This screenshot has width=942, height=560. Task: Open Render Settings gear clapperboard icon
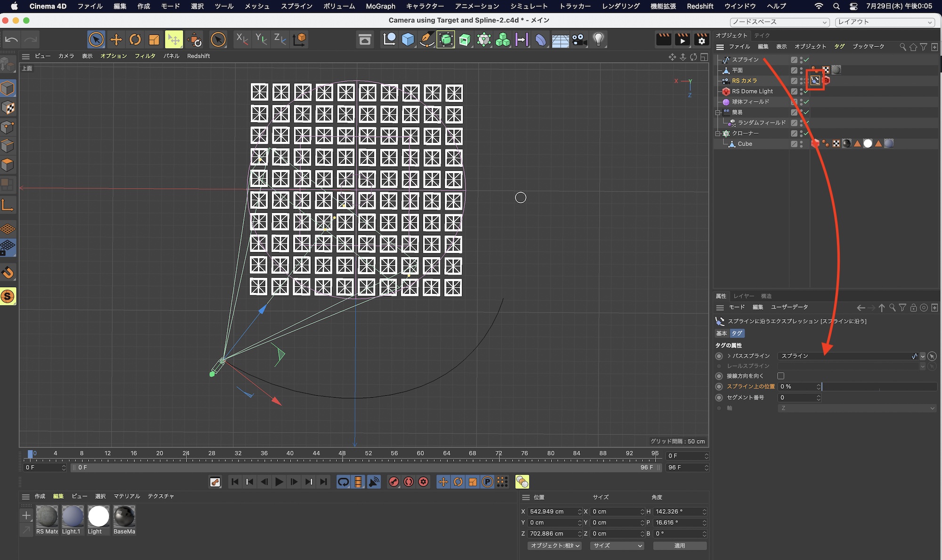pos(701,40)
